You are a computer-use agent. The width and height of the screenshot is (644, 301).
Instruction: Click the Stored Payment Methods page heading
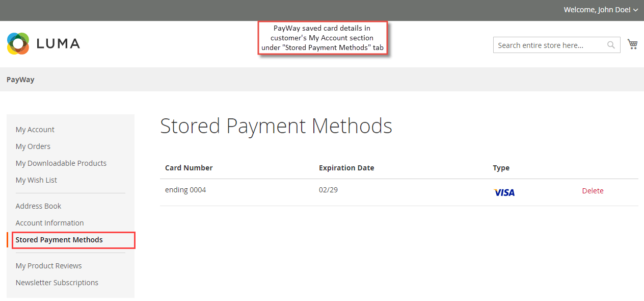pyautogui.click(x=276, y=126)
